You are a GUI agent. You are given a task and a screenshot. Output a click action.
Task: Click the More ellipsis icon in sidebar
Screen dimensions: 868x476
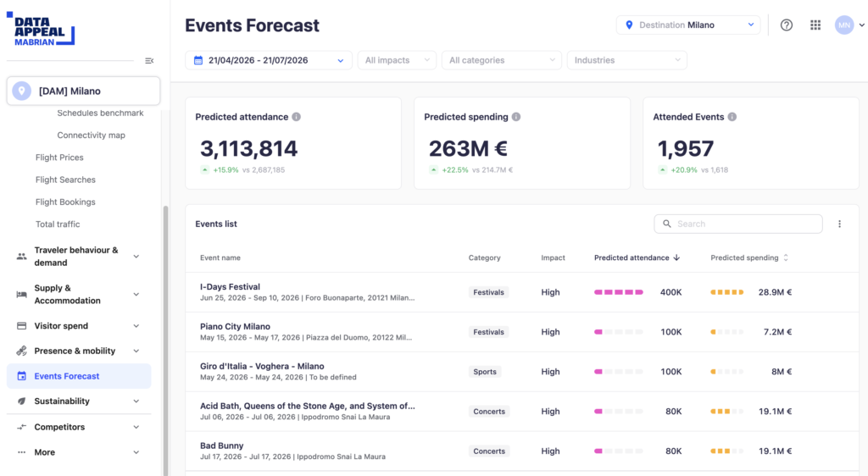coord(21,452)
